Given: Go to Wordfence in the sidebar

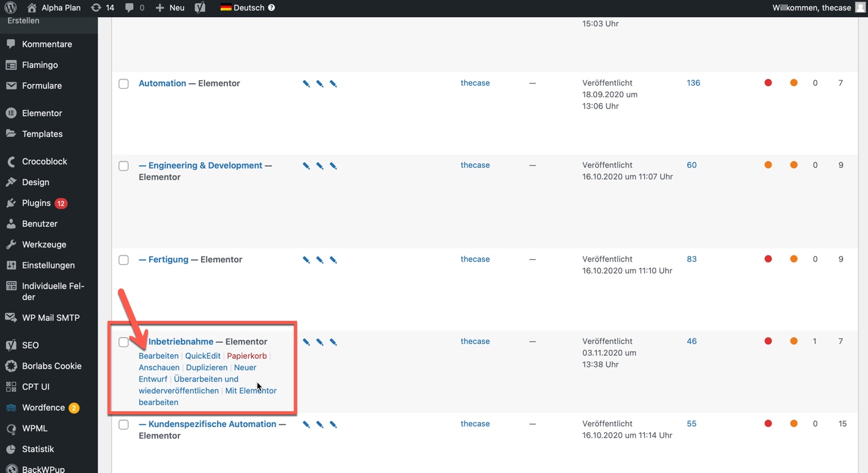Looking at the screenshot, I should (43, 408).
